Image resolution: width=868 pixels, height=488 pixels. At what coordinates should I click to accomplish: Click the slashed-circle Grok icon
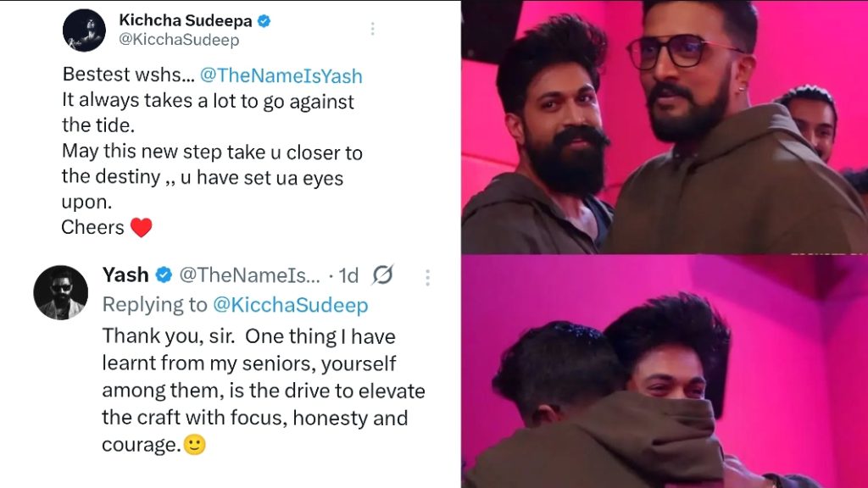tap(382, 274)
